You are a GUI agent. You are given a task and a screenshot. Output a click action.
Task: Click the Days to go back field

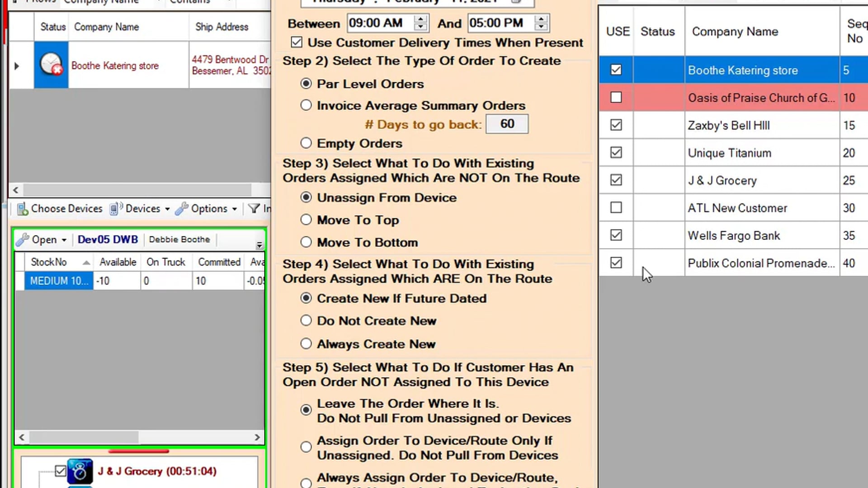pos(507,124)
